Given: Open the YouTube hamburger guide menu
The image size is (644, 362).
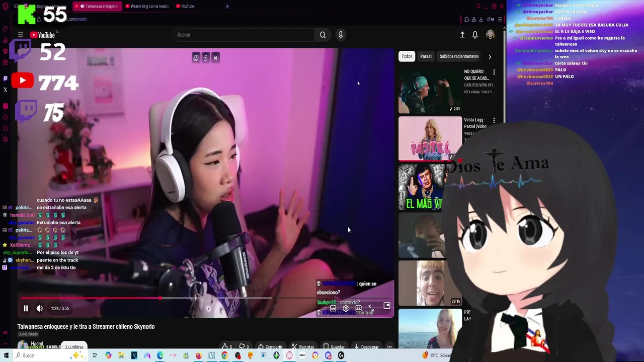Looking at the screenshot, I should (21, 35).
